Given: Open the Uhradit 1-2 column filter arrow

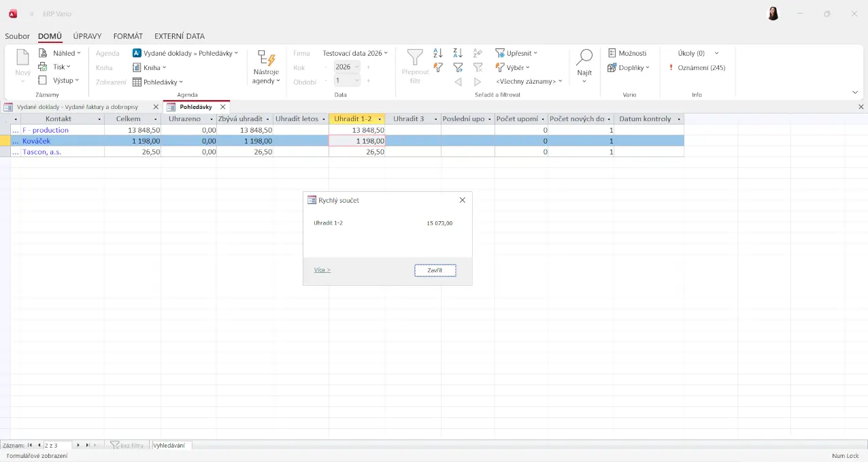Looking at the screenshot, I should pyautogui.click(x=380, y=119).
